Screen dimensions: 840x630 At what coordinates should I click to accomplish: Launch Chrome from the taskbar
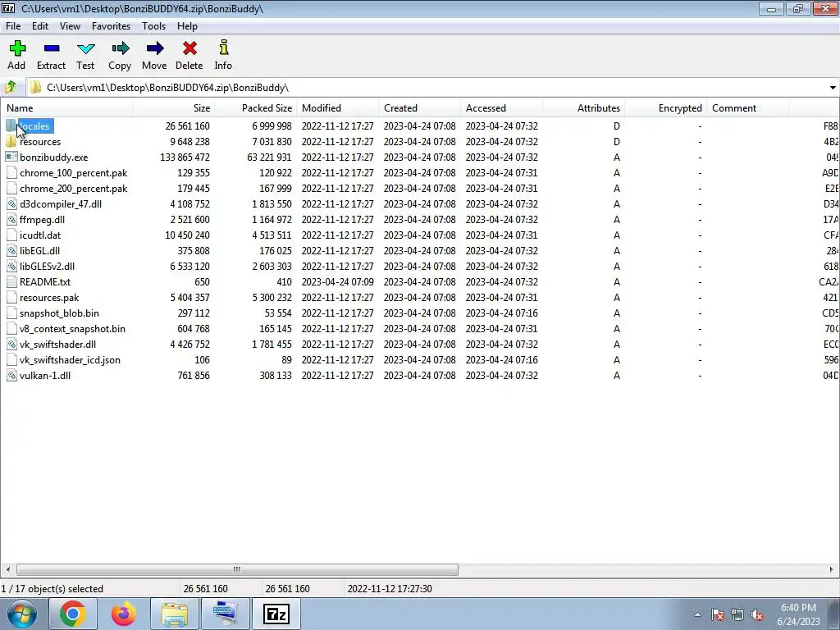pyautogui.click(x=73, y=614)
